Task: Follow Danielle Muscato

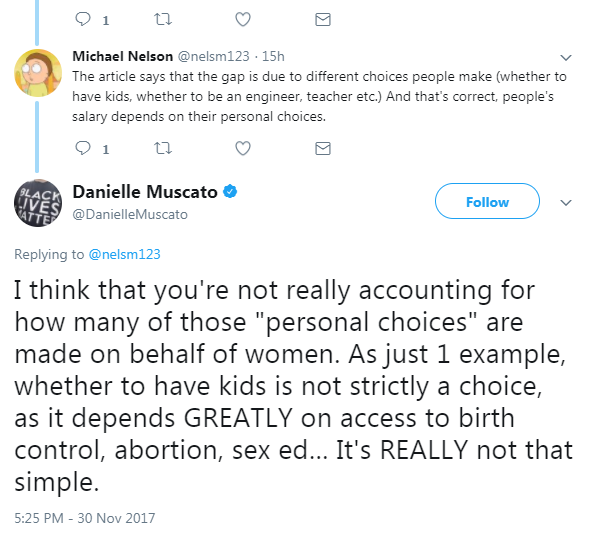Action: tap(487, 201)
